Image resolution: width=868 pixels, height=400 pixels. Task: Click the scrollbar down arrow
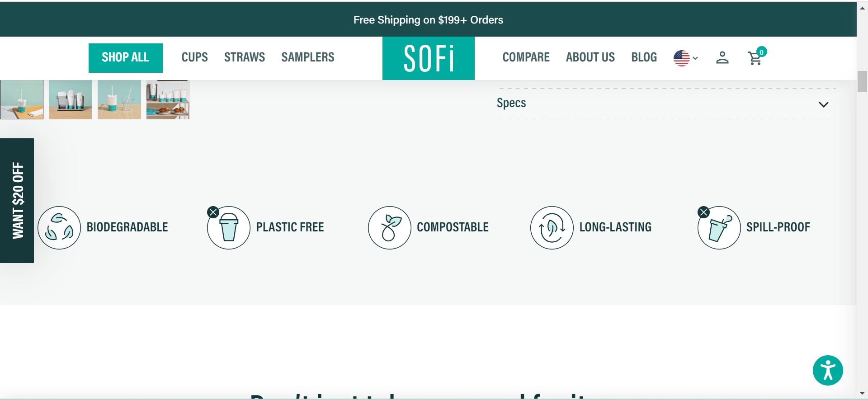pos(862,393)
